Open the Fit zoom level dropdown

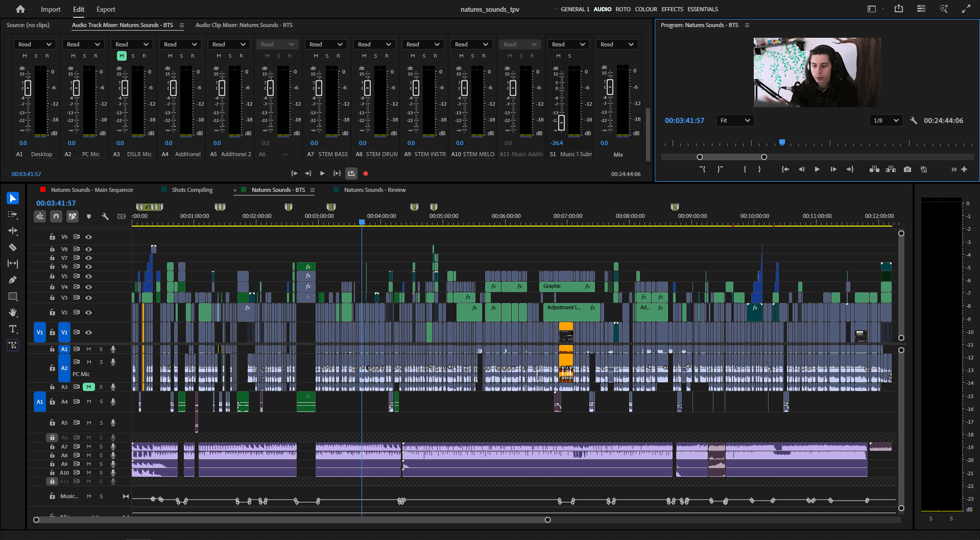(x=734, y=120)
